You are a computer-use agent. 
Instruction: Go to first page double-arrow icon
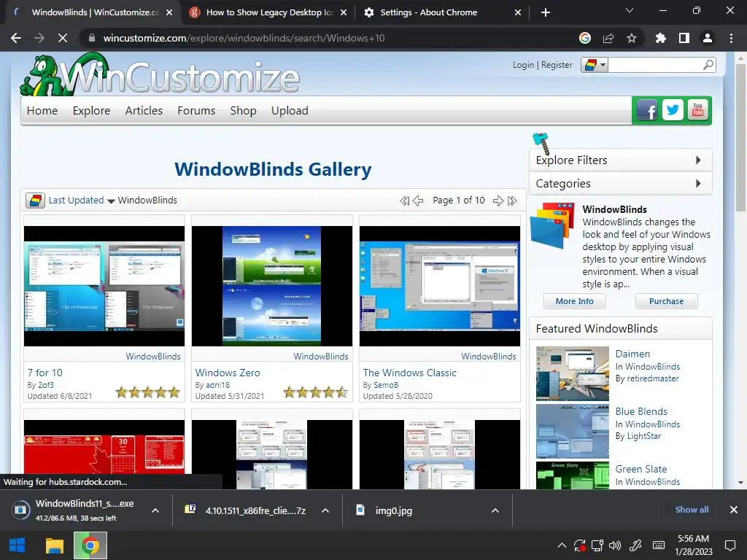(404, 201)
